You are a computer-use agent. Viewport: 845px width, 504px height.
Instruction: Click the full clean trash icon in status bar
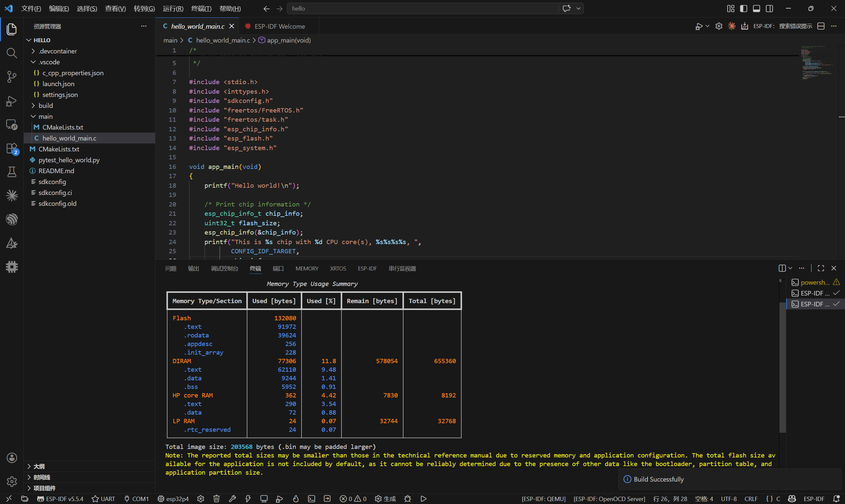pos(217,499)
